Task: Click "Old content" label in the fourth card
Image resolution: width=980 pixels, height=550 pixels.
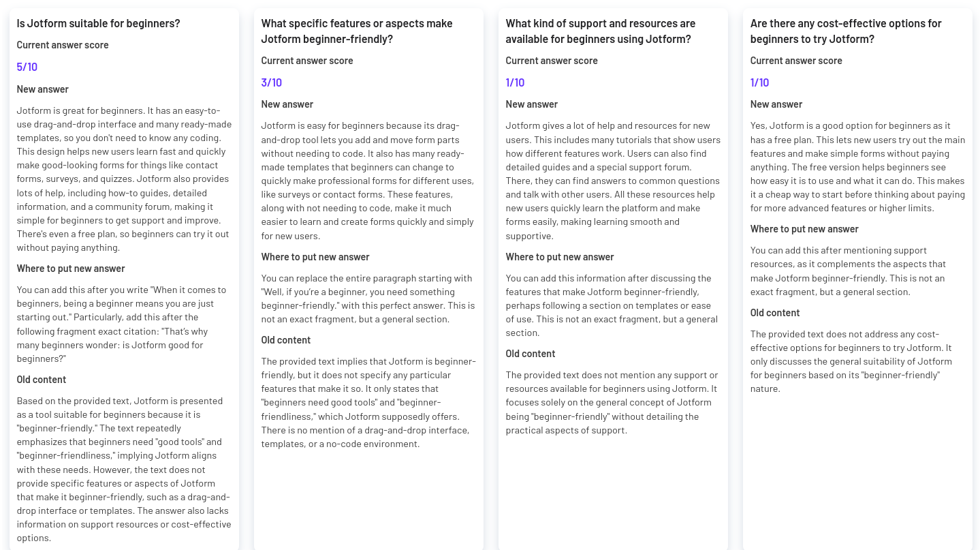Action: 775,313
